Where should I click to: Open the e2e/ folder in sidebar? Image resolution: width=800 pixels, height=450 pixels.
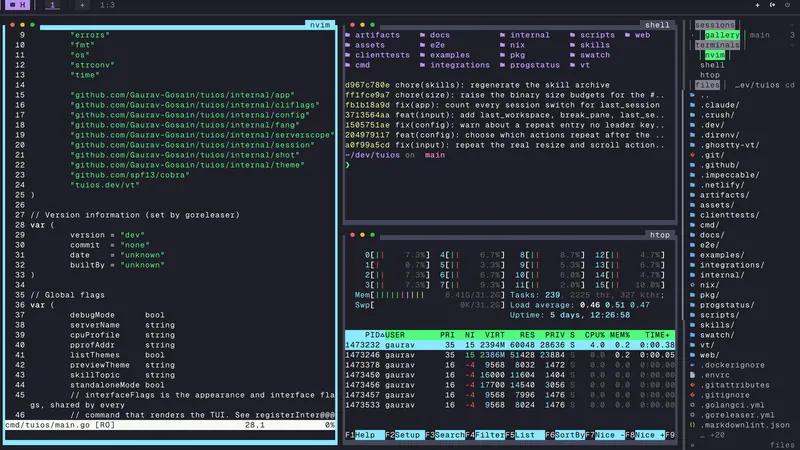point(710,245)
